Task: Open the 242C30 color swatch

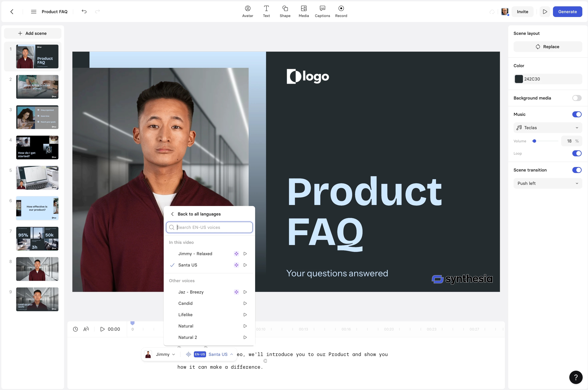Action: [519, 79]
